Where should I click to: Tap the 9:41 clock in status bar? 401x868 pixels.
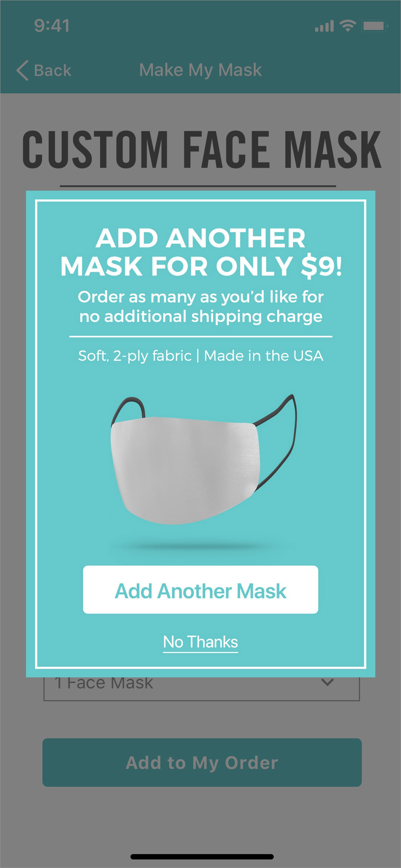pos(52,26)
